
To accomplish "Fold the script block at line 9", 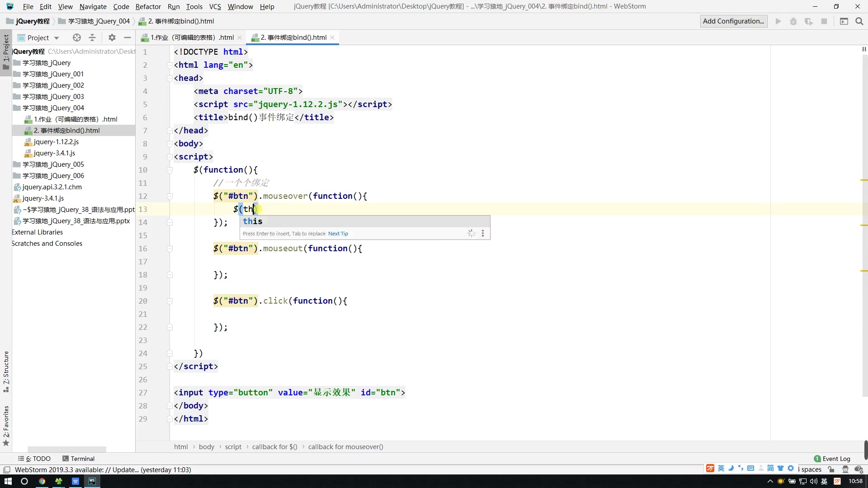I will 170,157.
